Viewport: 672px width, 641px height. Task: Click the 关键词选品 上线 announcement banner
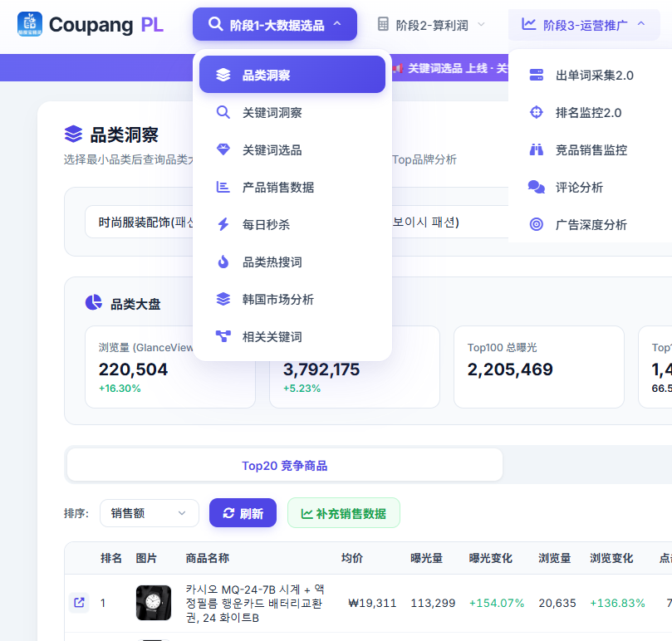point(450,68)
